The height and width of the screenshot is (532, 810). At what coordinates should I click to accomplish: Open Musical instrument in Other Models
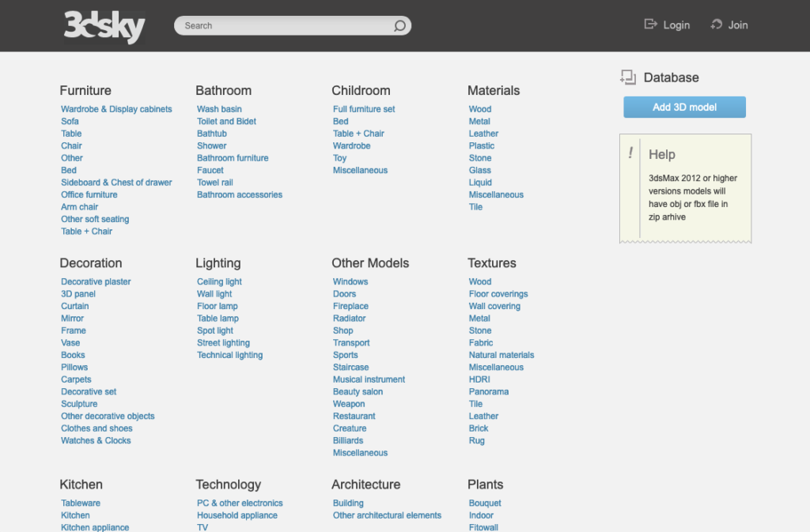click(x=369, y=379)
